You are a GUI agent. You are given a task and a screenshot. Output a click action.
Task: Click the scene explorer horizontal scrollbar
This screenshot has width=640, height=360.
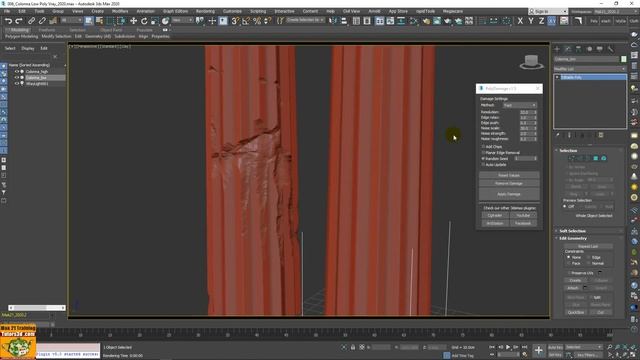tap(37, 308)
